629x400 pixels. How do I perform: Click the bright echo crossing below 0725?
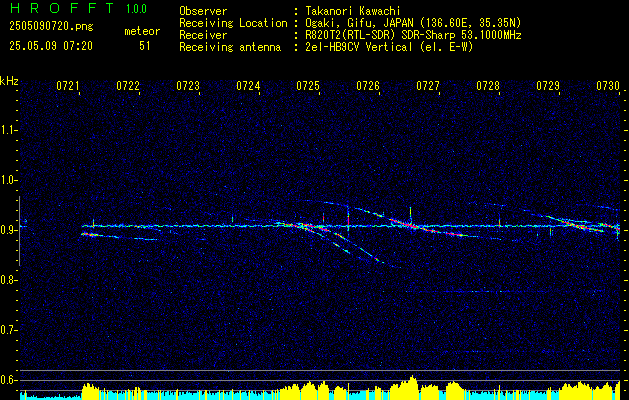point(311,227)
